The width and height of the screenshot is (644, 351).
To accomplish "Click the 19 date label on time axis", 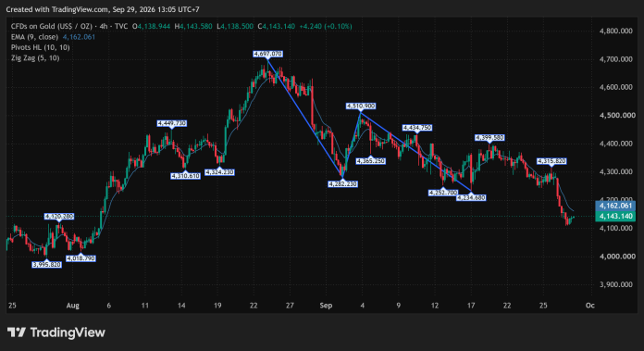I will pyautogui.click(x=217, y=306).
